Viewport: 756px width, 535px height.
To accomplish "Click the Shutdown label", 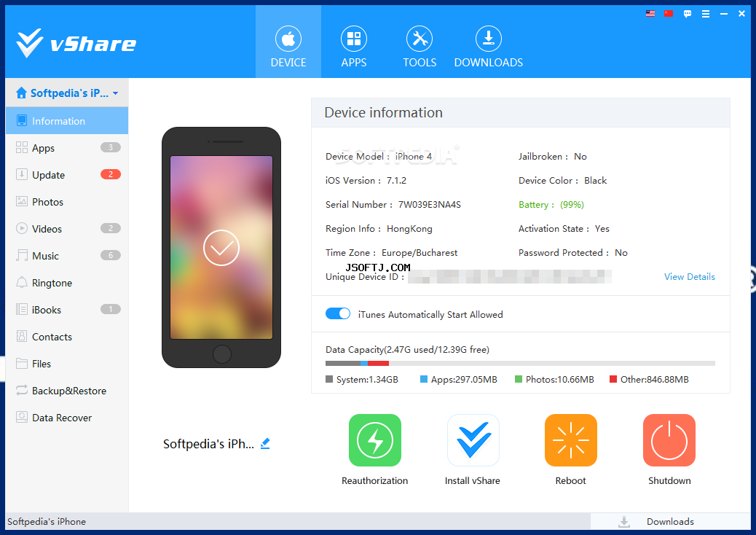I will (670, 480).
